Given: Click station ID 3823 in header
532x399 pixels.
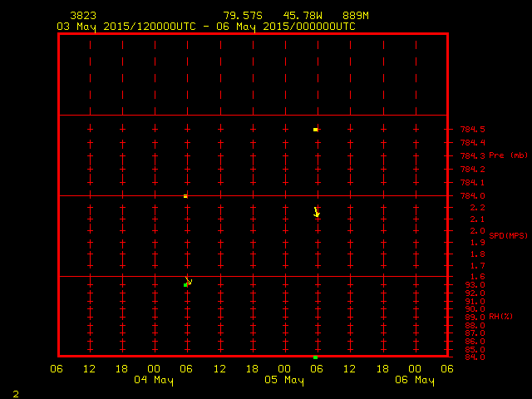Looking at the screenshot, I should click(x=83, y=16).
